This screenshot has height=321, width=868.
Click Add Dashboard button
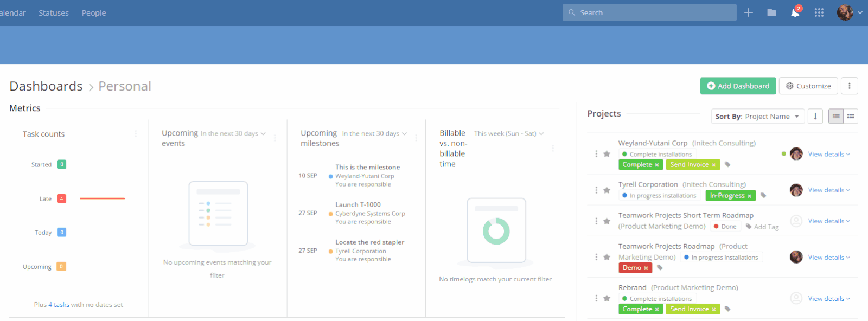(x=738, y=86)
